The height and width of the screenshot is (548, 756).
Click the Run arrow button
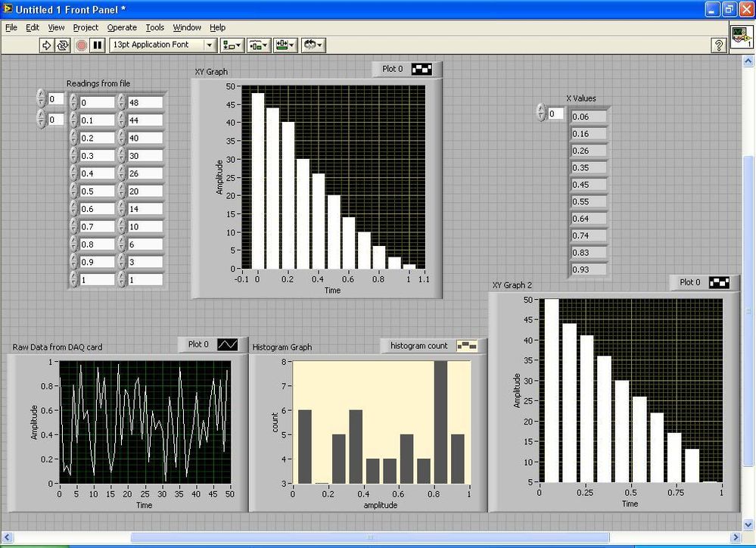click(x=46, y=45)
